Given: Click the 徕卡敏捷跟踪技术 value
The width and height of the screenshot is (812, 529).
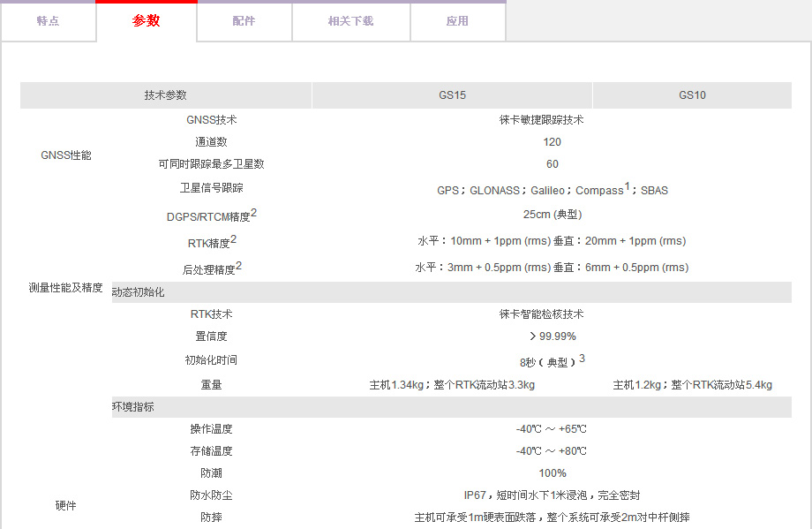Looking at the screenshot, I should point(541,120).
